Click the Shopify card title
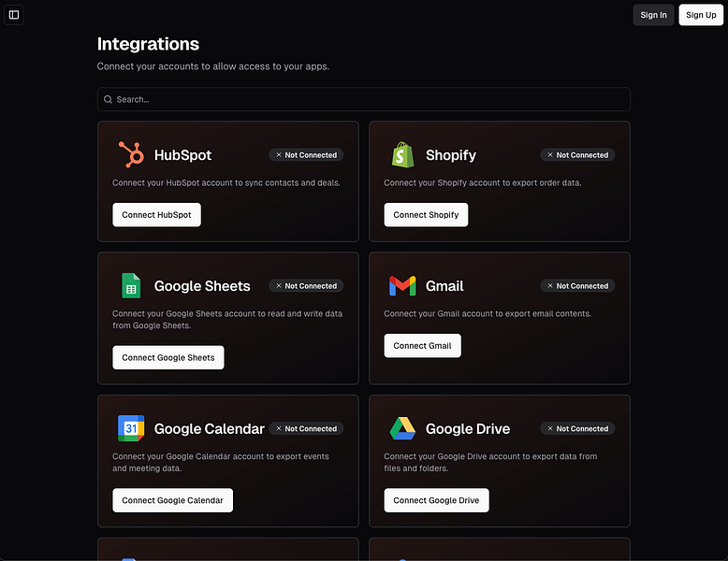728x561 pixels. [451, 155]
